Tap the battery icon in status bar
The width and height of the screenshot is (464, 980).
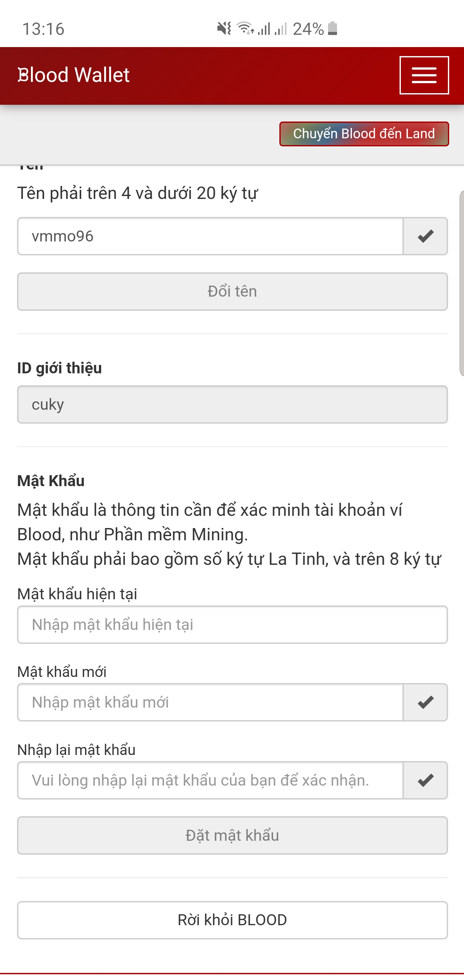(x=333, y=29)
